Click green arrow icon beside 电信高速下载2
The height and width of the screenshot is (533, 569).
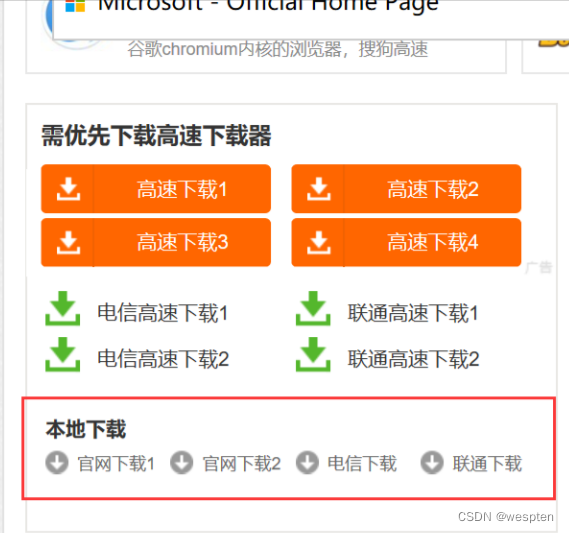pyautogui.click(x=62, y=354)
